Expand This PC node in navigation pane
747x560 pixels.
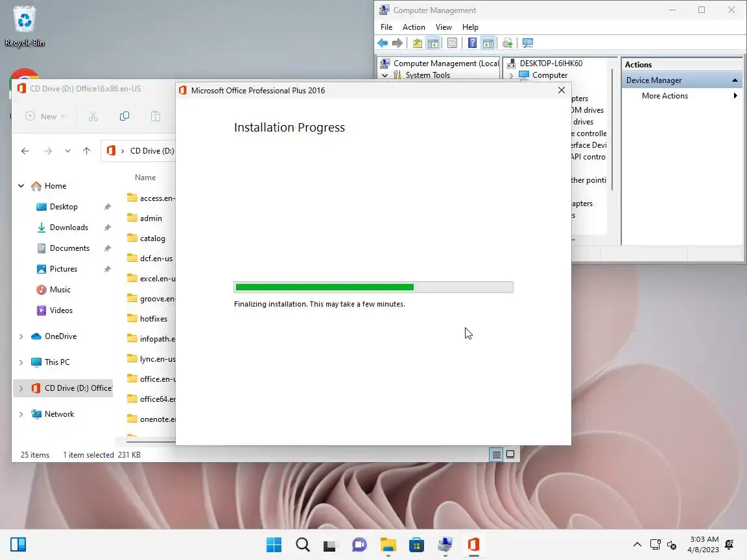21,362
